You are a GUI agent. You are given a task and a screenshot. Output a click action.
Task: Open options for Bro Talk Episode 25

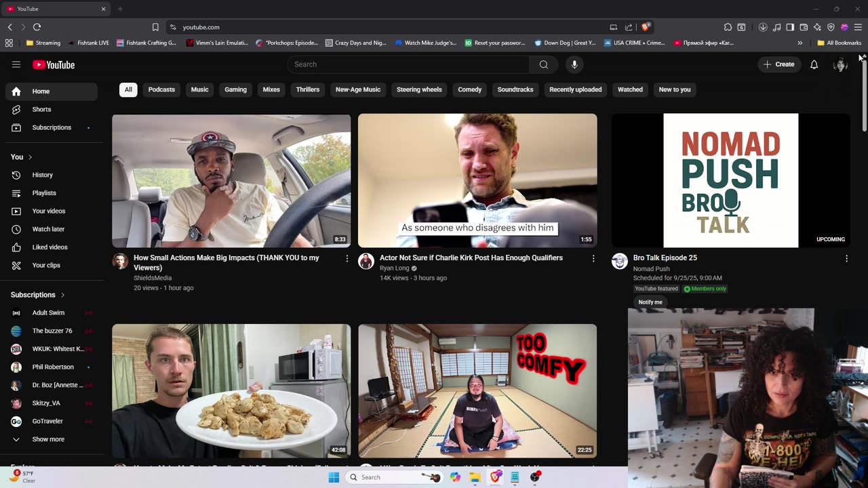pos(846,259)
